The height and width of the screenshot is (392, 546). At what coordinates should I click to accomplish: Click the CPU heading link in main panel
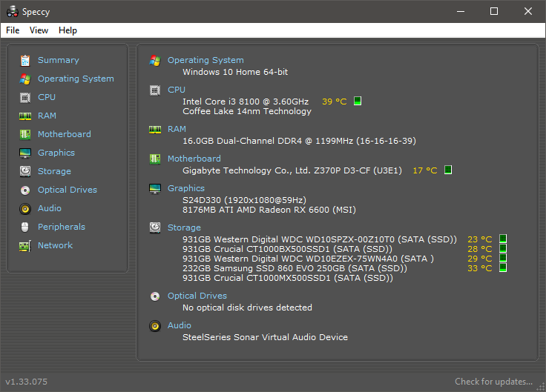pos(177,90)
